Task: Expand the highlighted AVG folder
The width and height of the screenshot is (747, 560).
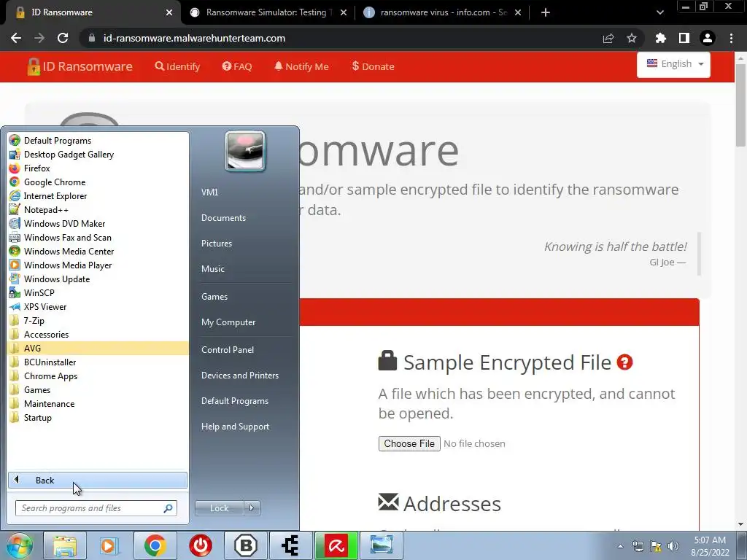Action: click(x=98, y=348)
